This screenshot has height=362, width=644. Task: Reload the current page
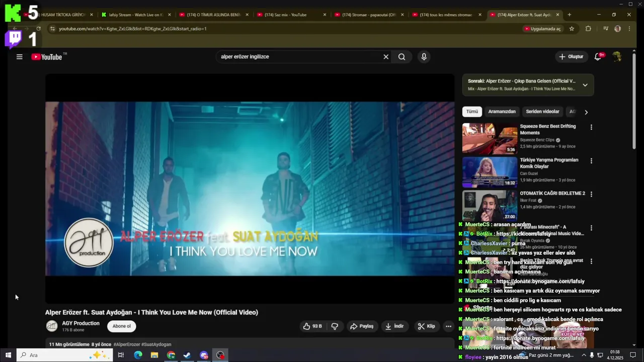click(x=38, y=29)
